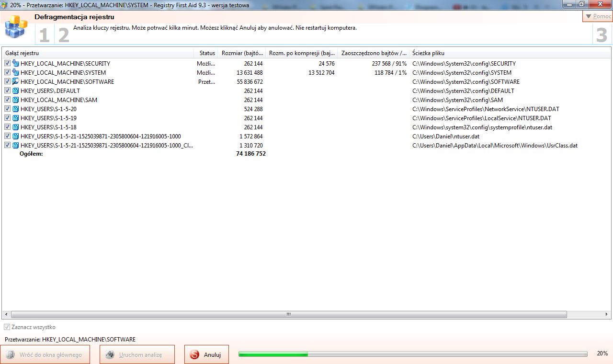Click the hive icon for HKEY_USERS\S-1-5-20
This screenshot has width=613, height=364.
[15, 109]
